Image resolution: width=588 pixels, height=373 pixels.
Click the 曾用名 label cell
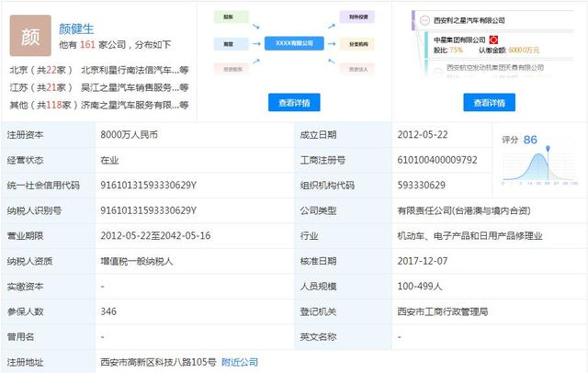coord(49,336)
